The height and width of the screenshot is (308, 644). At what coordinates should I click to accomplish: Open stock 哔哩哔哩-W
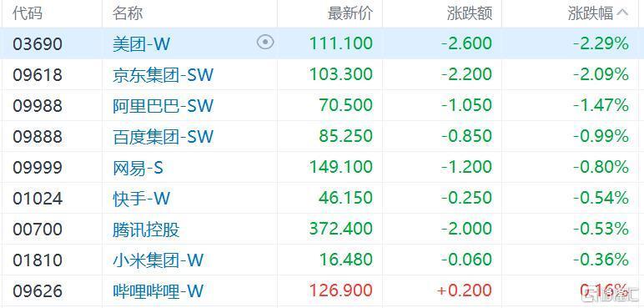158,291
